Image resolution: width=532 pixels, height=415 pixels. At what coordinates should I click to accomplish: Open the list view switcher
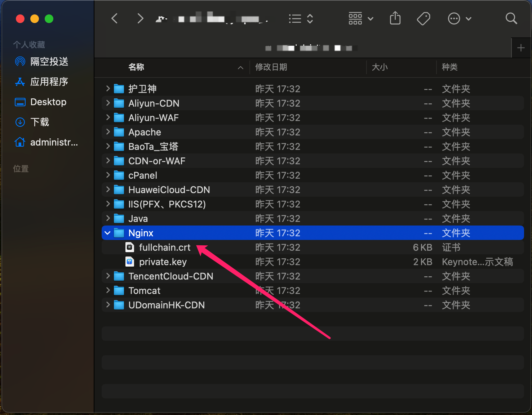pos(301,19)
